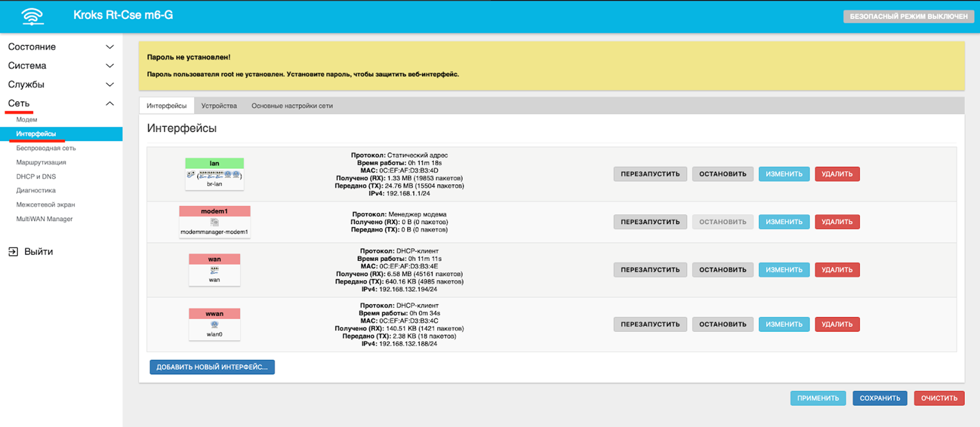
Task: Go to MultiWAN Manager page
Action: 44,219
